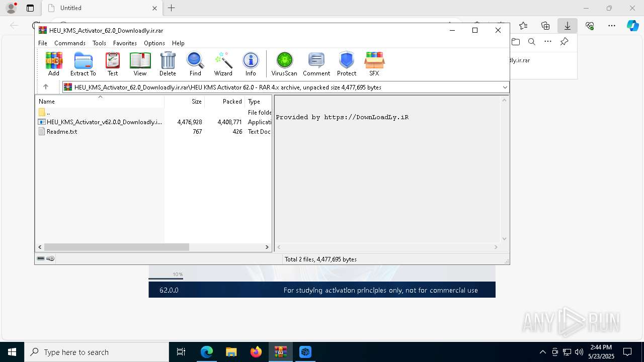Sort files by Name column
The image size is (644, 362).
[100, 102]
